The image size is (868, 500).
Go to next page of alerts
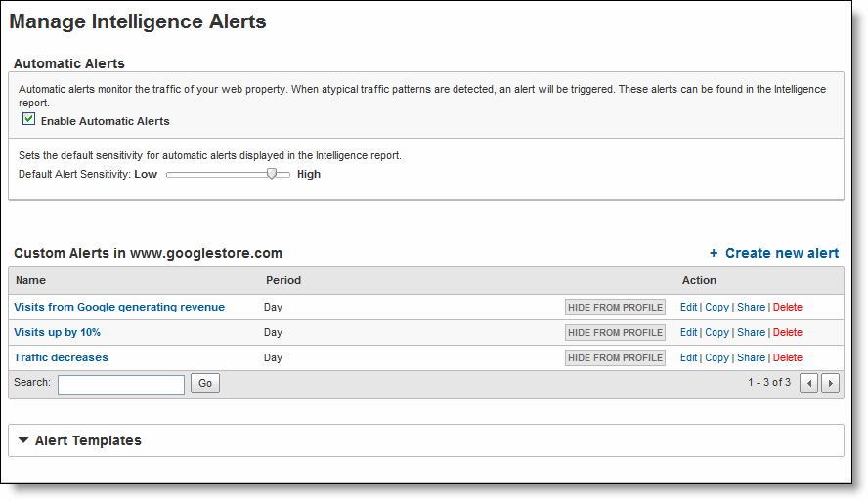[830, 383]
